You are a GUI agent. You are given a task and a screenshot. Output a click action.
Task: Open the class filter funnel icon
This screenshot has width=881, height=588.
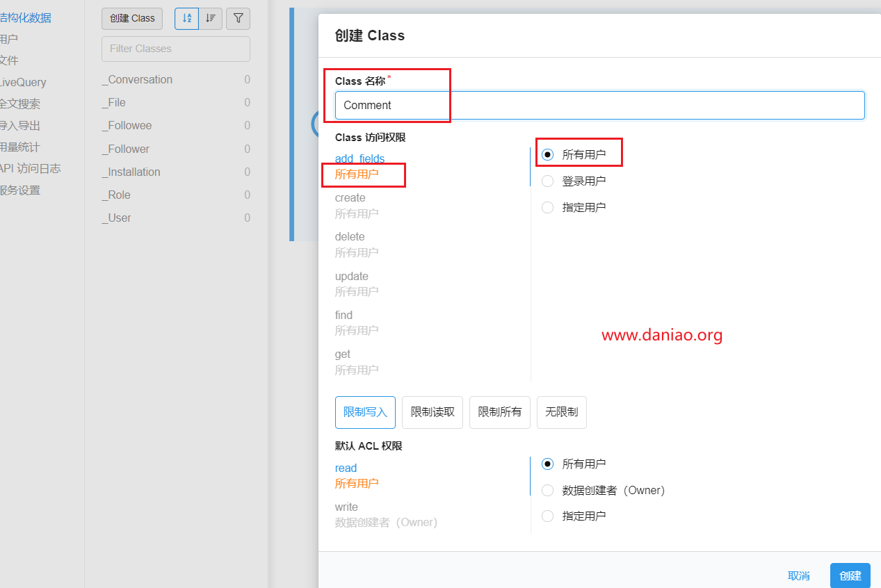coord(238,19)
